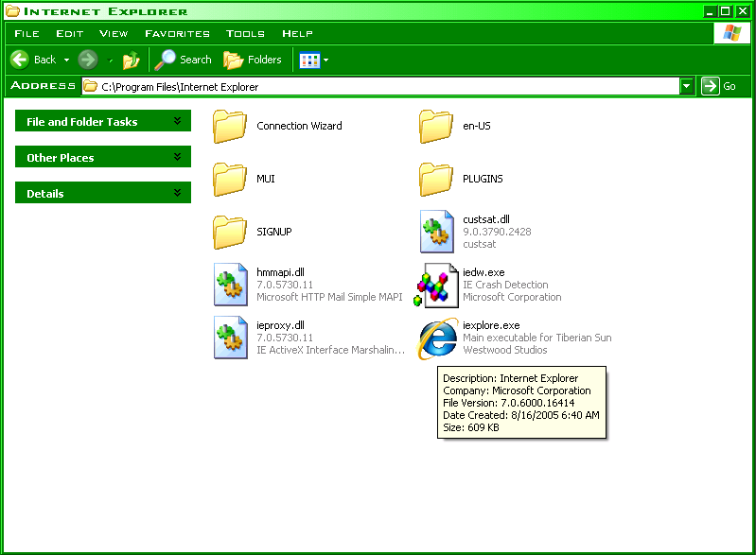Viewport: 756px width, 555px height.
Task: Open the Help menu
Action: [297, 34]
